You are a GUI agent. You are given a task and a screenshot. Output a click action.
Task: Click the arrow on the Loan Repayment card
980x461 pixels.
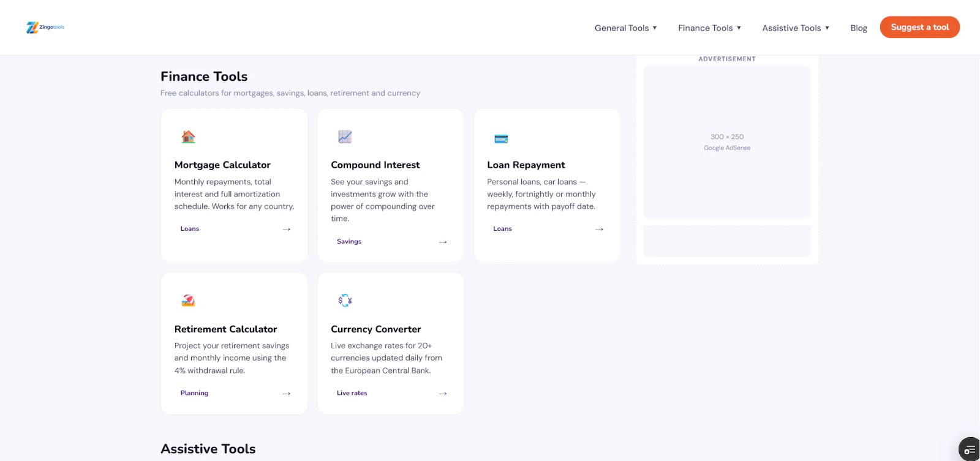(x=599, y=229)
